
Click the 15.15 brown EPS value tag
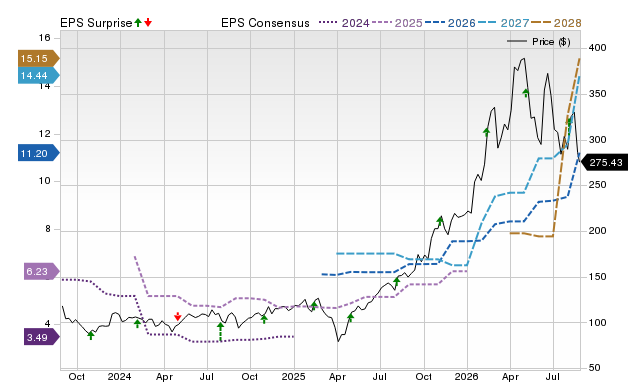(x=38, y=58)
